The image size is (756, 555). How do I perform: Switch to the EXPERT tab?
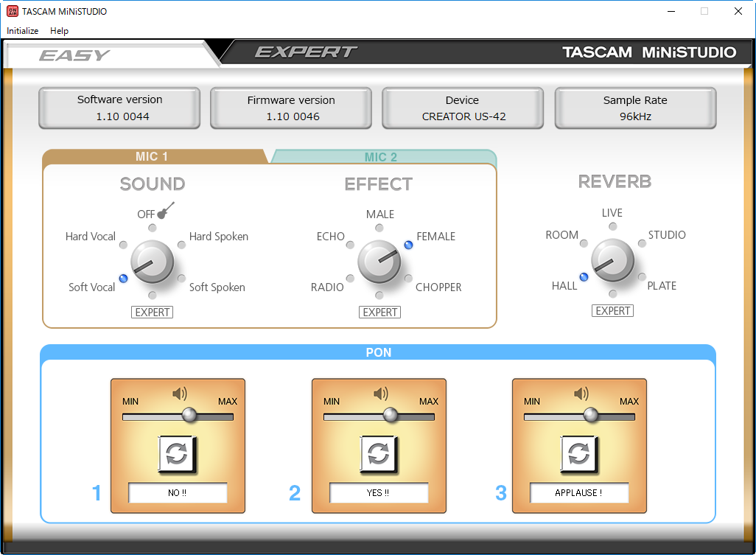pos(307,52)
